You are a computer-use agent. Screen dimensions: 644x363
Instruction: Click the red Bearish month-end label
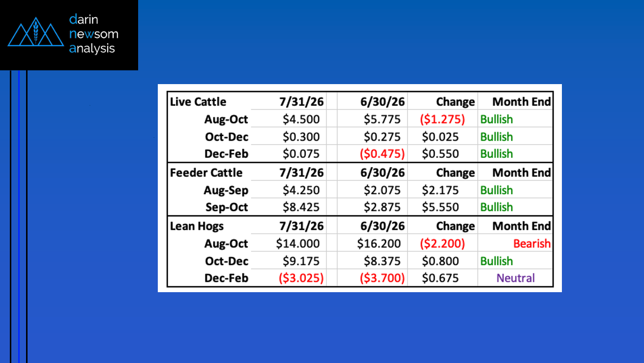pyautogui.click(x=532, y=243)
